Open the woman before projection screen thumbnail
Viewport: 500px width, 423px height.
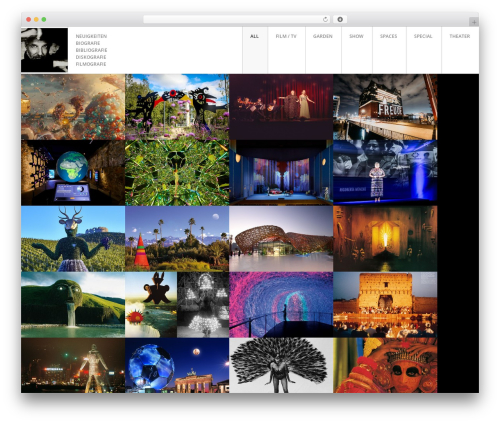[x=385, y=173]
